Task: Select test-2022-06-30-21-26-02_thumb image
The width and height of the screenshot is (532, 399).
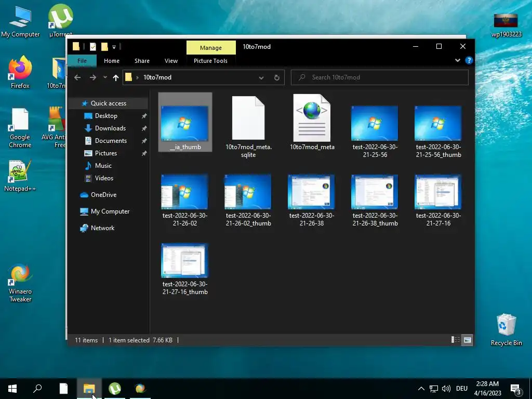Action: pyautogui.click(x=248, y=200)
